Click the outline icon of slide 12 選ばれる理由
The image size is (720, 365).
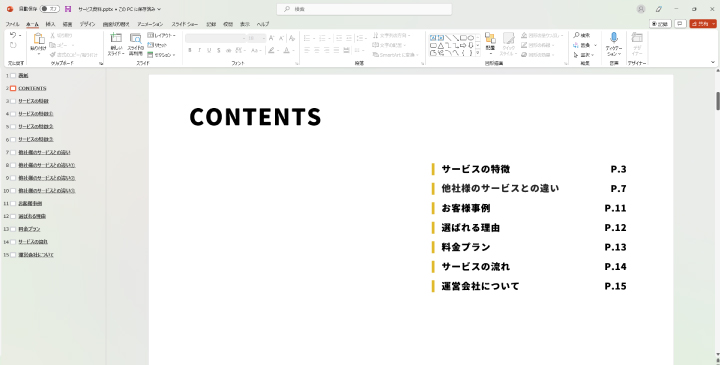pyautogui.click(x=13, y=216)
